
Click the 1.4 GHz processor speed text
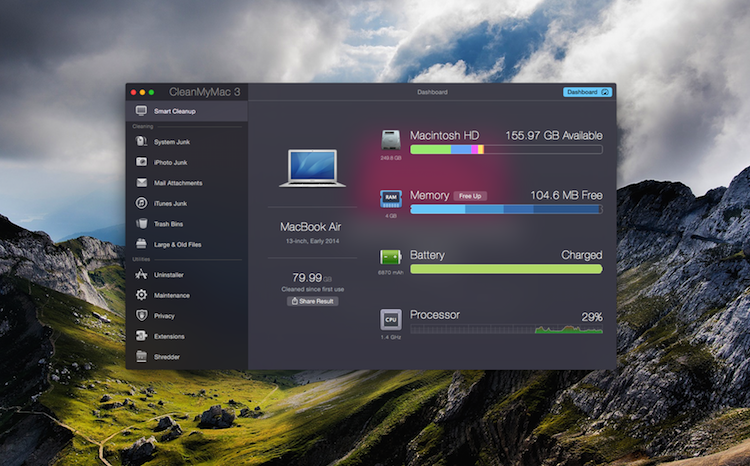391,337
